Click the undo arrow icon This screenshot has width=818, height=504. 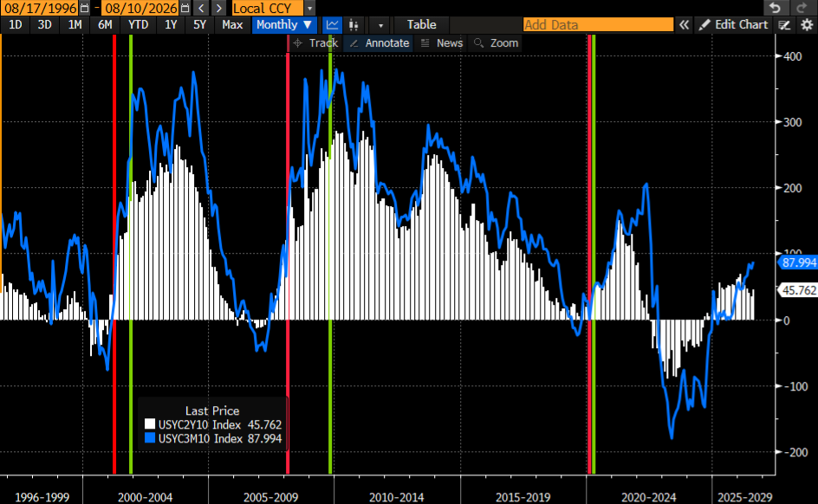pos(776,8)
